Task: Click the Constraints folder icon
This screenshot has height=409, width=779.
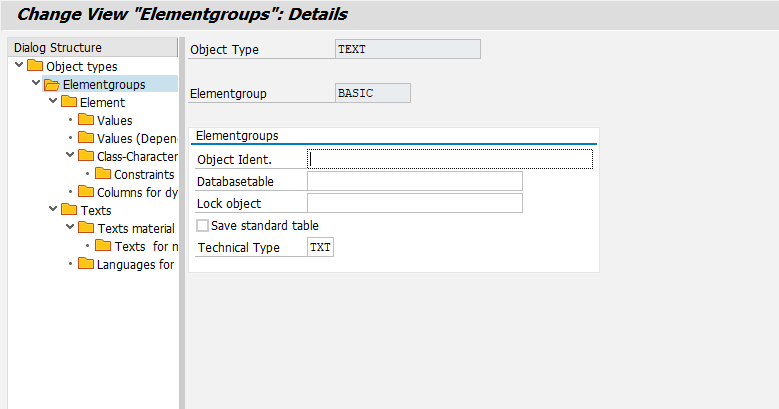Action: click(103, 174)
